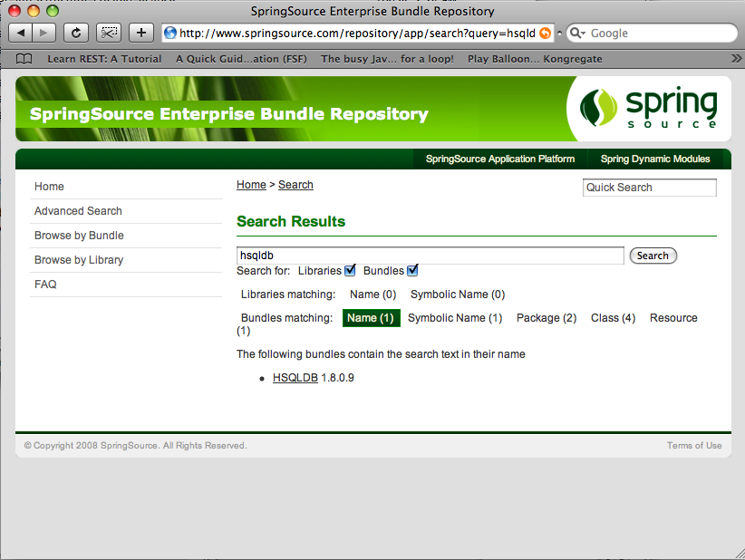Click the globe site icon in the address bar
This screenshot has width=745, height=560.
click(x=170, y=33)
